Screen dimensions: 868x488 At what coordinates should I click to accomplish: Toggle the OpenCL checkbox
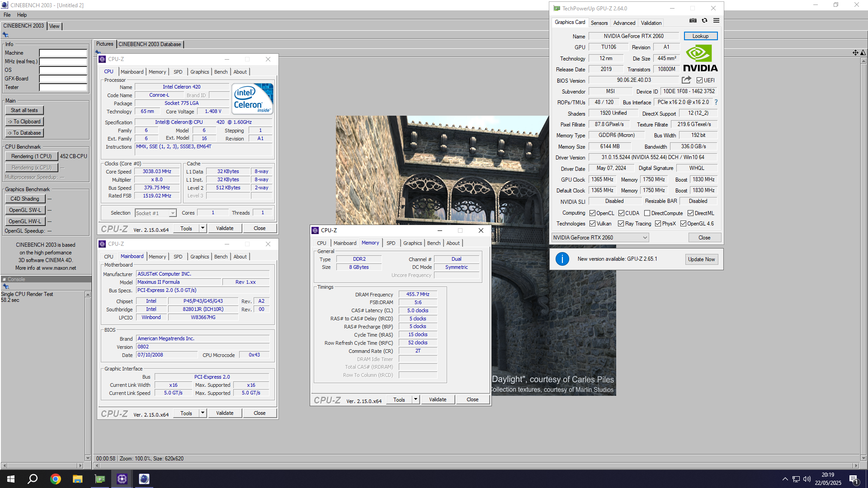coord(592,213)
